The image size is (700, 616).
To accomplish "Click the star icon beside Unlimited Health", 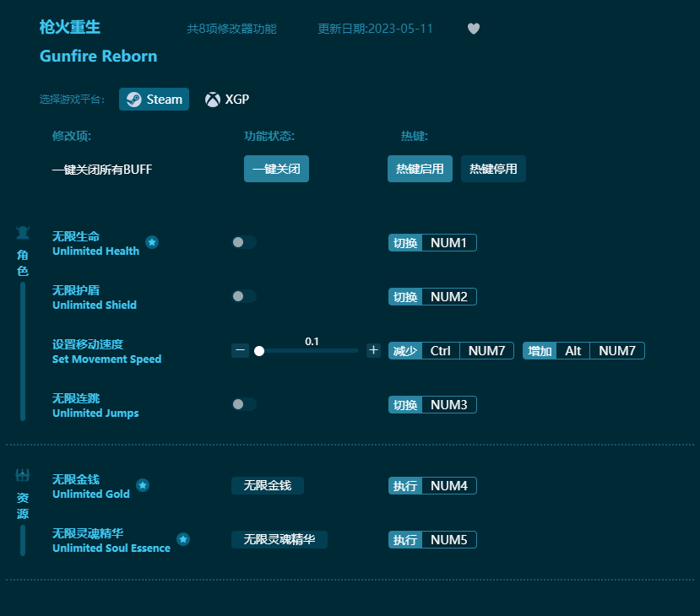I will click(152, 242).
